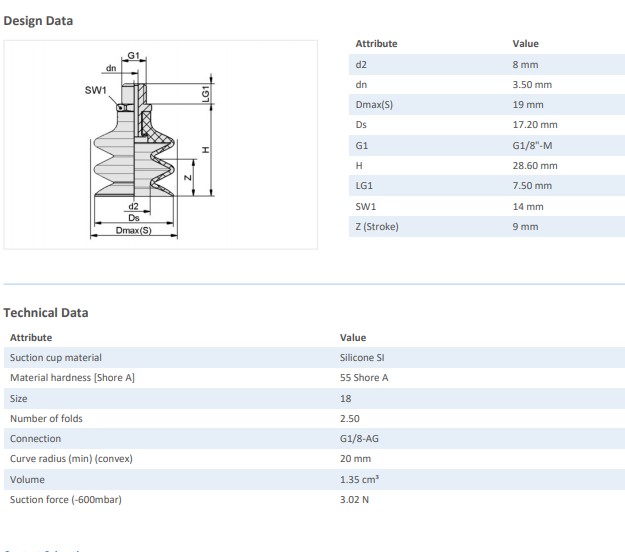Click the Ds value 17.20 mm
This screenshot has width=625, height=552.
(534, 125)
